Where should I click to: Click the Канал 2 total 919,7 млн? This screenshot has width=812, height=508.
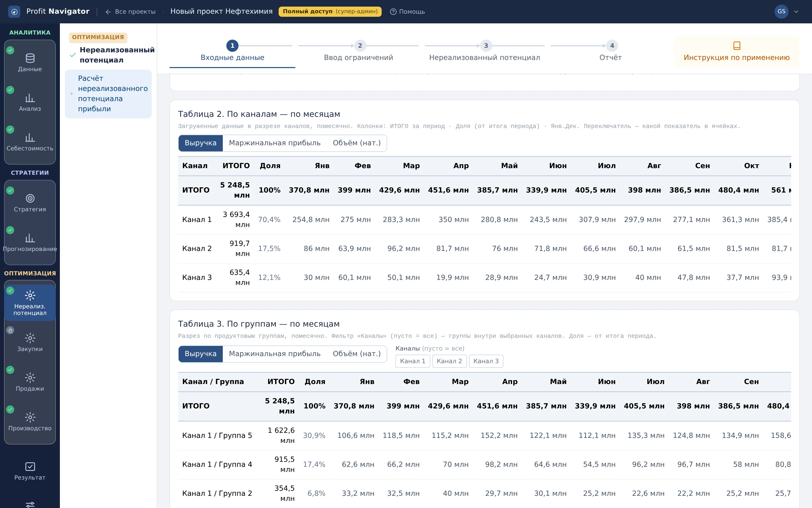pos(240,249)
